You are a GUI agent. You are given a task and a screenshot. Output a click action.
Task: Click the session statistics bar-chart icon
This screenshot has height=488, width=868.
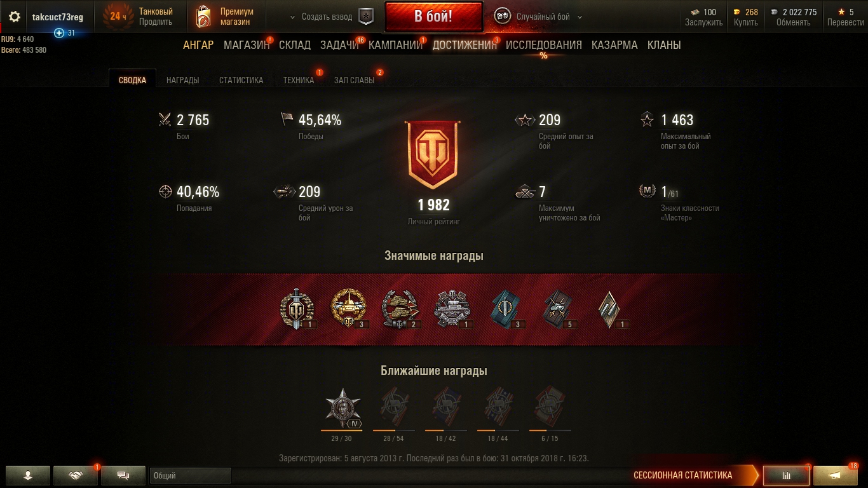click(786, 475)
